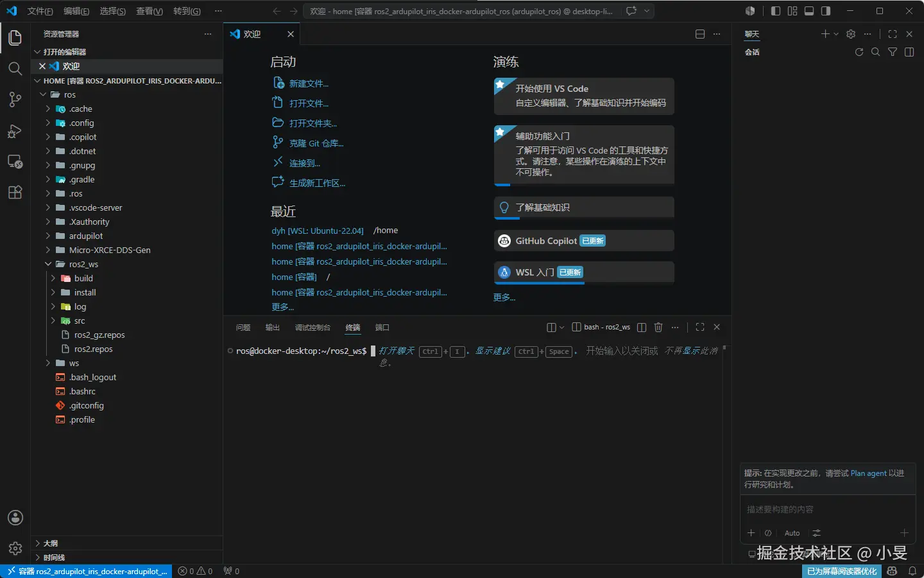Open Source Control view in activity bar
This screenshot has height=578, width=924.
(x=15, y=100)
